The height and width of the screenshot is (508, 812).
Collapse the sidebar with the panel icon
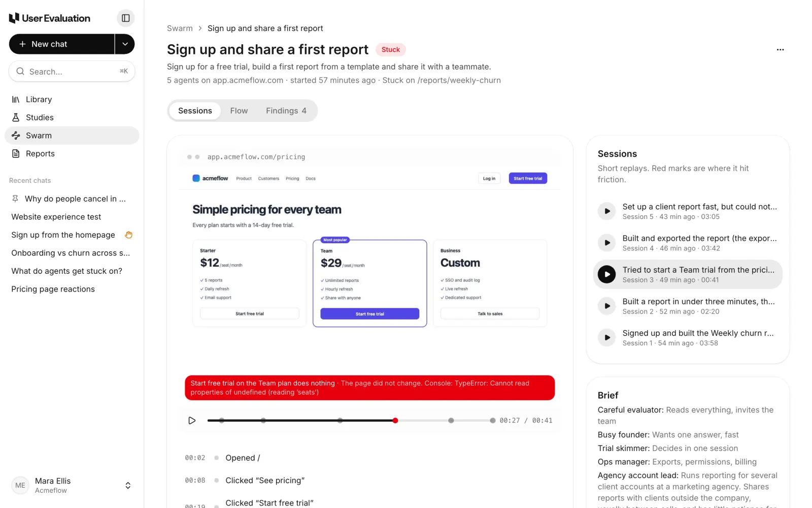(125, 18)
